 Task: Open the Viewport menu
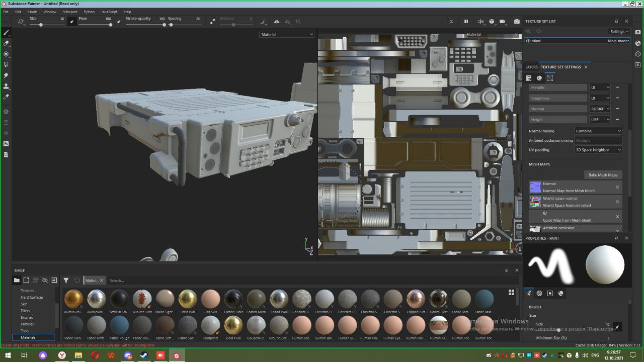70,12
